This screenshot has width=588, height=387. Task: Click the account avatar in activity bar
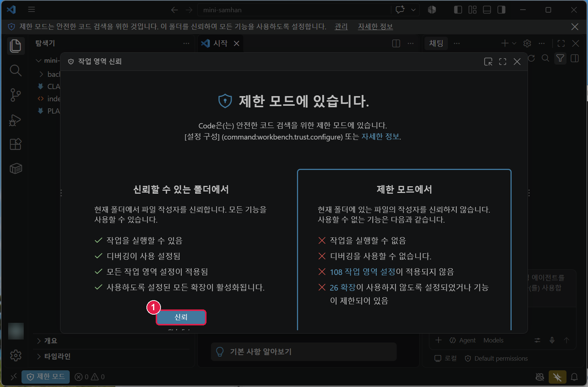tap(16, 331)
